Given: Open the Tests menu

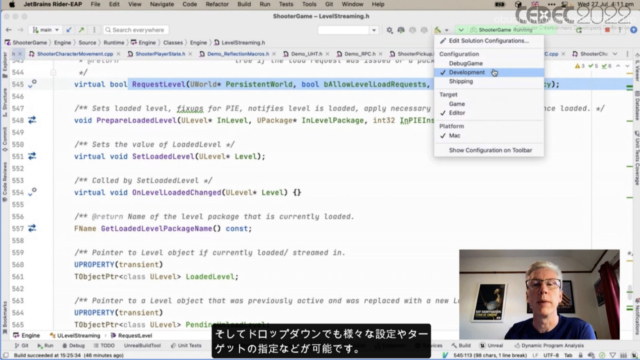Looking at the screenshot, I should (286, 4).
